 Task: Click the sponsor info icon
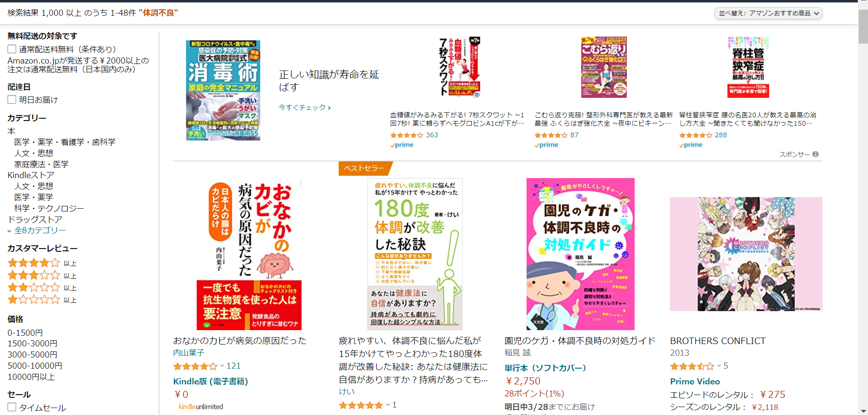816,154
